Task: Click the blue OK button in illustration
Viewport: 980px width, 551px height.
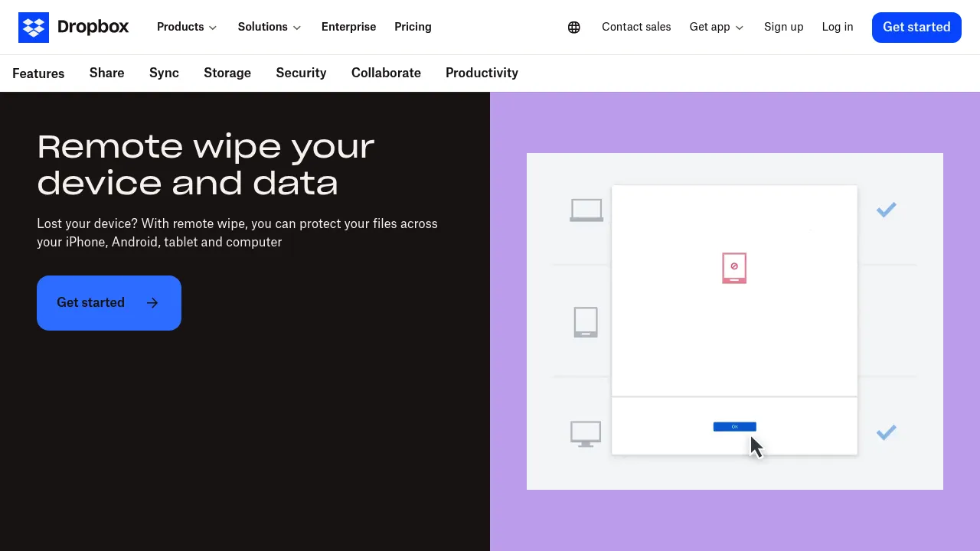Action: pos(735,427)
